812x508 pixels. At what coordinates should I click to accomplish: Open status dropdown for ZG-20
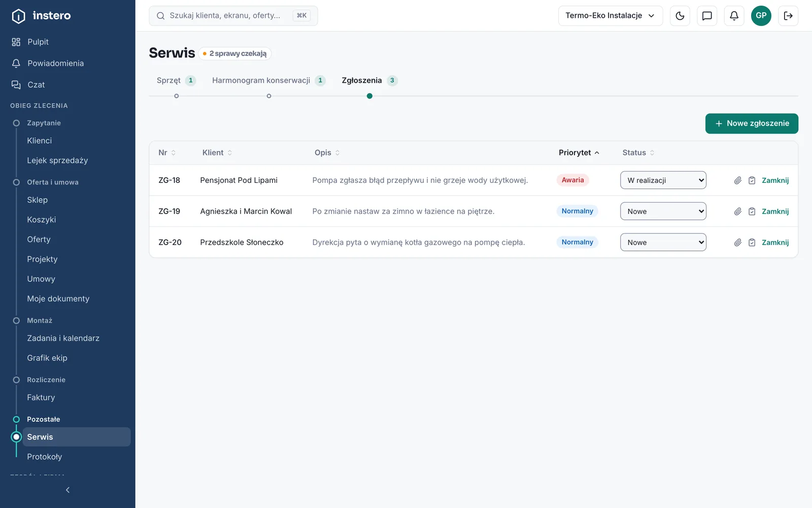[663, 242]
